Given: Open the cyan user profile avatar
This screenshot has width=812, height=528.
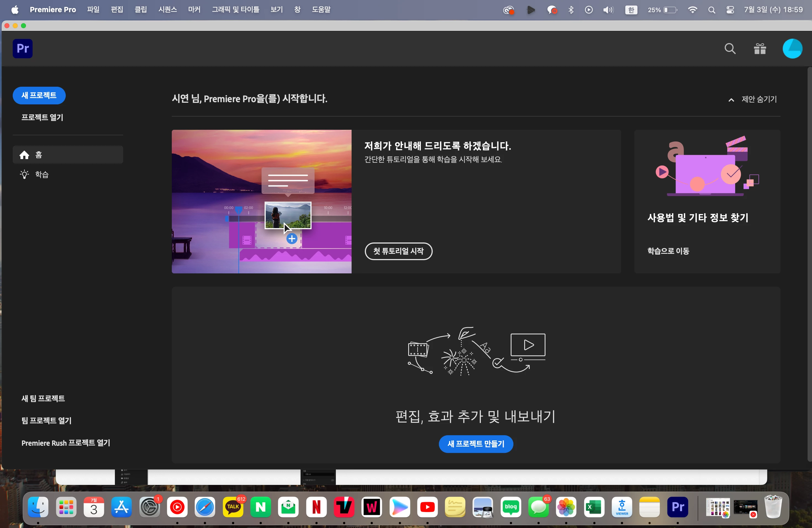Looking at the screenshot, I should [792, 49].
